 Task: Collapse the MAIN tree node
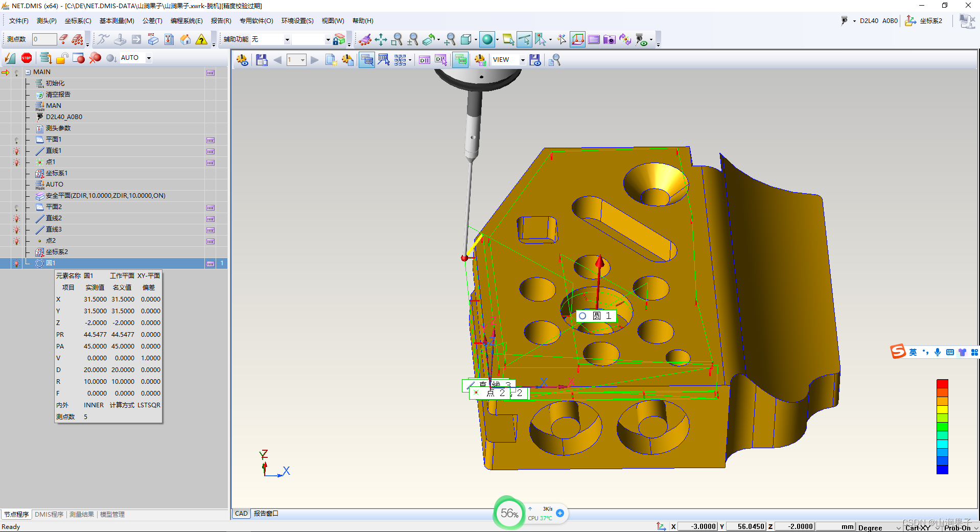[x=28, y=72]
